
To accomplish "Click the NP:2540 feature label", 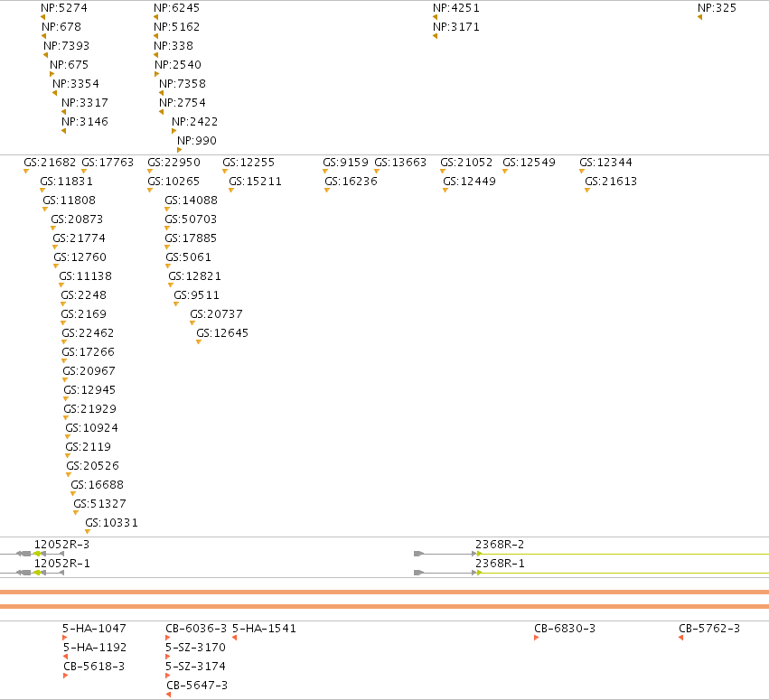I will [x=178, y=65].
